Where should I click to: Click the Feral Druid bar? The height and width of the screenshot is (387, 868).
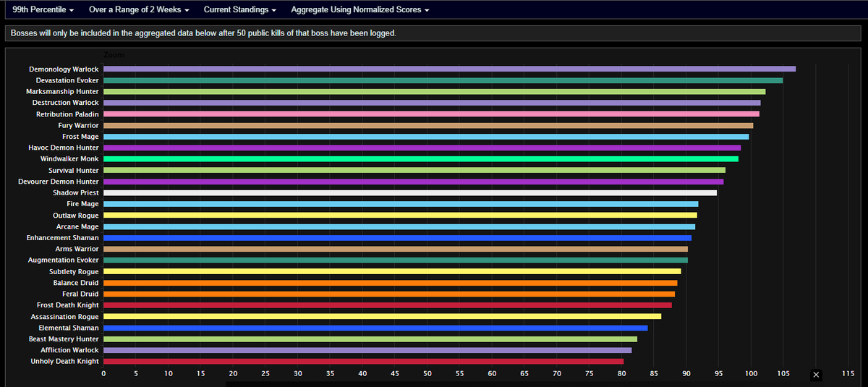click(x=389, y=294)
